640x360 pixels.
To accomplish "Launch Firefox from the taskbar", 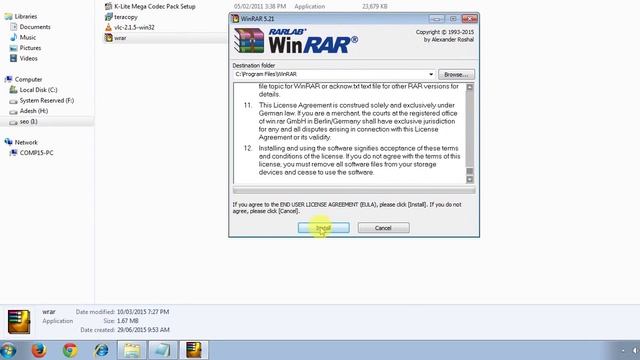I will 39,350.
